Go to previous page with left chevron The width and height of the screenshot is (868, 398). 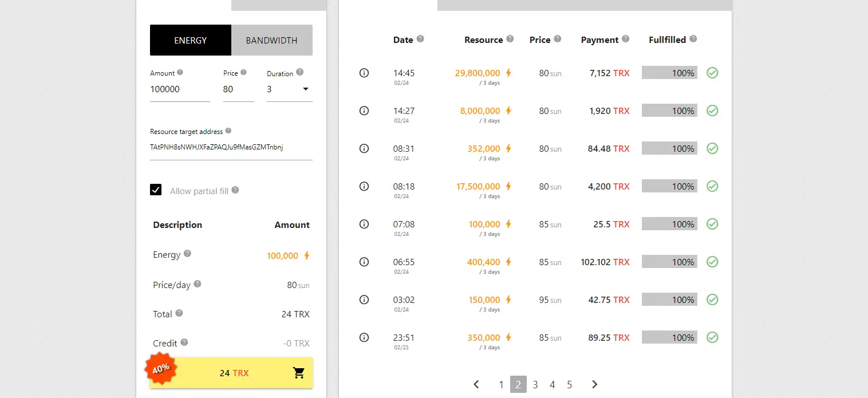(x=476, y=384)
